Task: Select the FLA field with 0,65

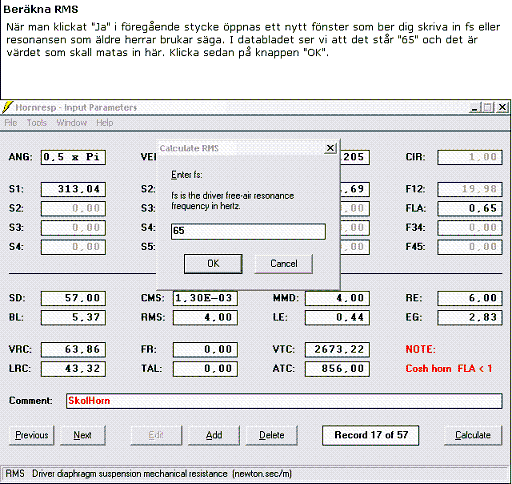Action: [470, 209]
